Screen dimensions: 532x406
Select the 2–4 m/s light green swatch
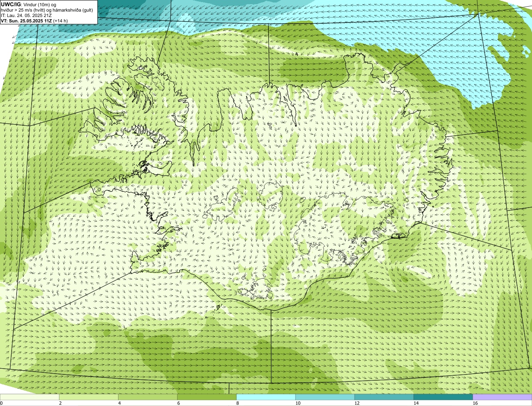pyautogui.click(x=89, y=397)
